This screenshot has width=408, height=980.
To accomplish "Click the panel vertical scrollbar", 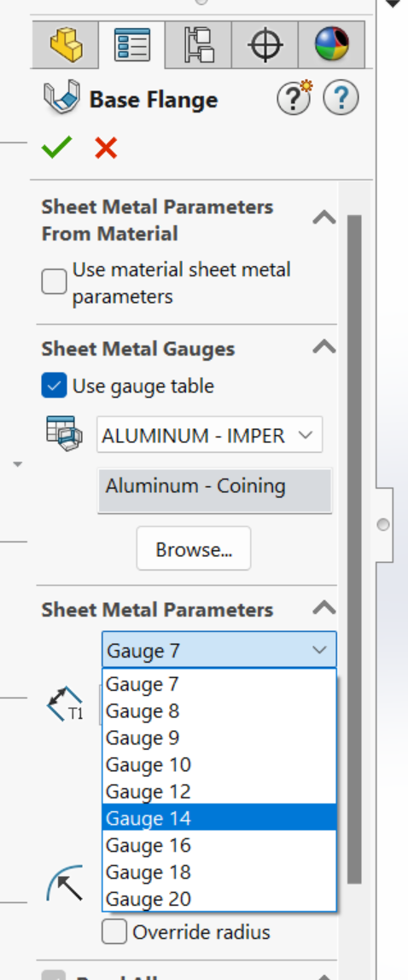I will pos(354,549).
